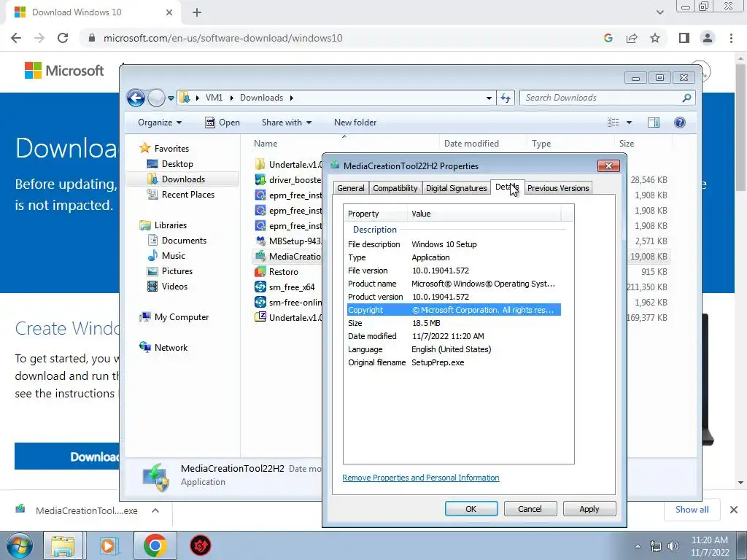
Task: Switch to the General tab
Action: [x=351, y=188]
